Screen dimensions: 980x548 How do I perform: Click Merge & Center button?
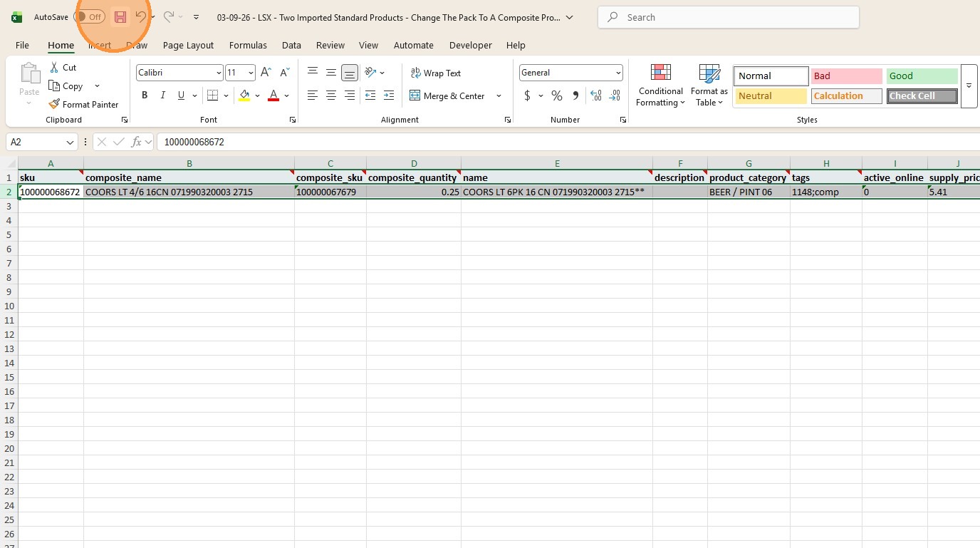[447, 95]
